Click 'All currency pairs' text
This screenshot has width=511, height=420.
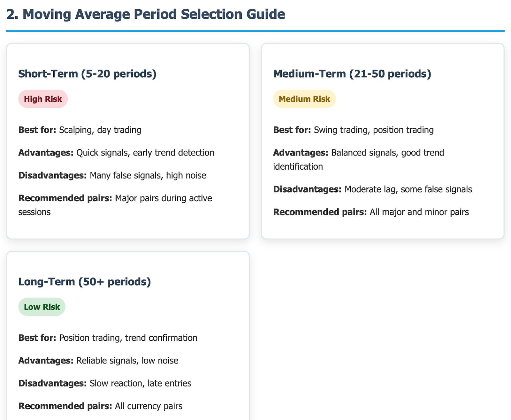[x=149, y=406]
